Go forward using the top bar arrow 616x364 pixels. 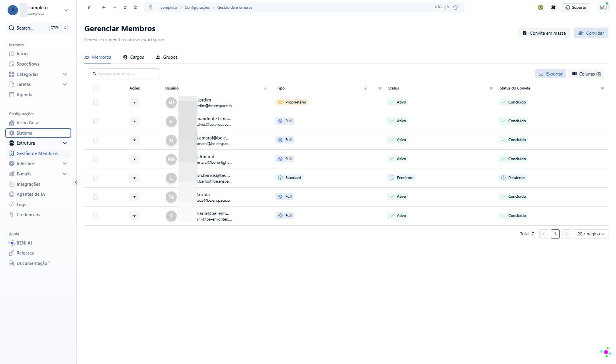click(115, 8)
